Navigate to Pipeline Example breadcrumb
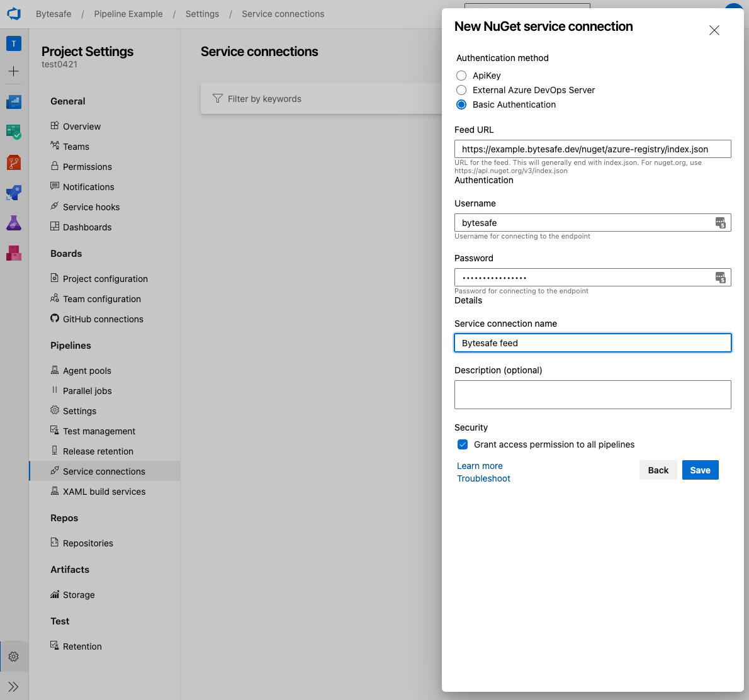The image size is (749, 700). (128, 14)
